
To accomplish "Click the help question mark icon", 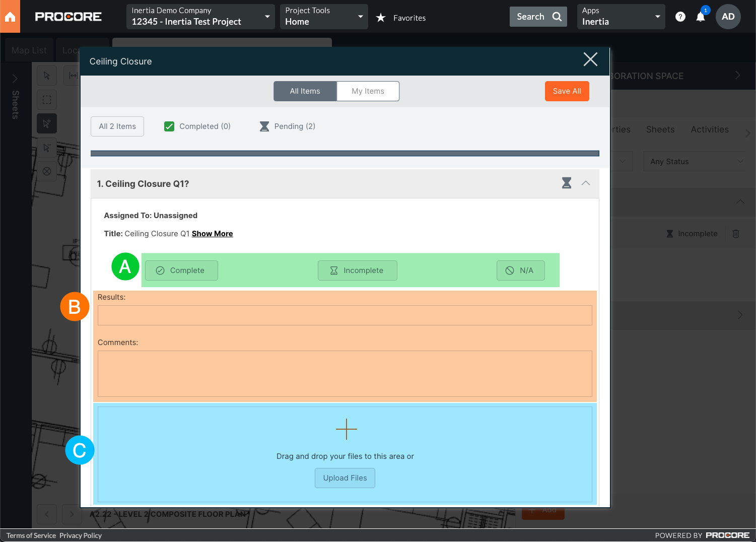I will click(680, 17).
